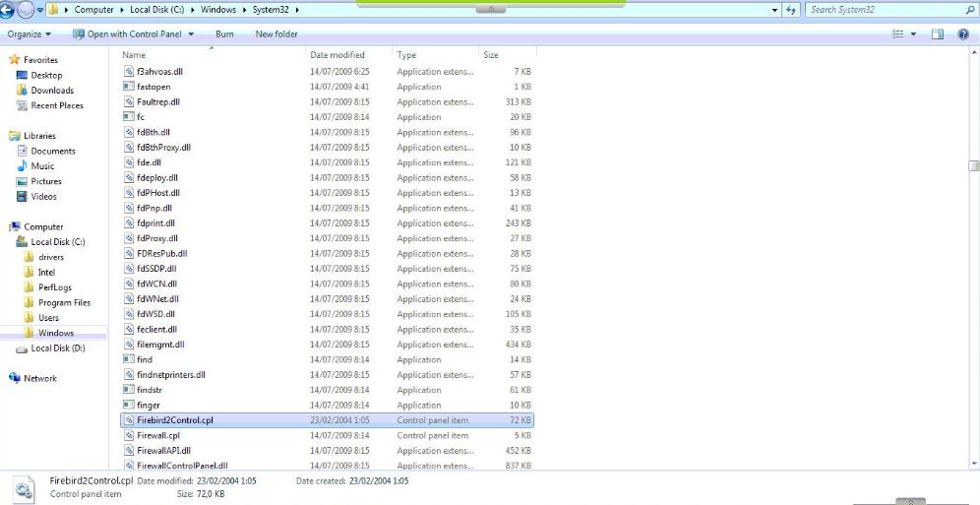Click the search magnifier icon
The image size is (980, 505).
point(970,10)
